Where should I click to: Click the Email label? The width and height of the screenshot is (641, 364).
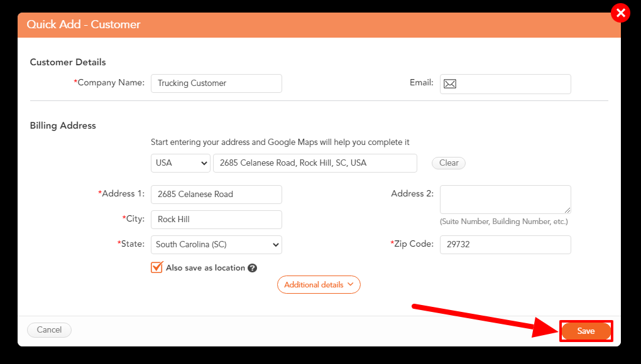point(422,82)
